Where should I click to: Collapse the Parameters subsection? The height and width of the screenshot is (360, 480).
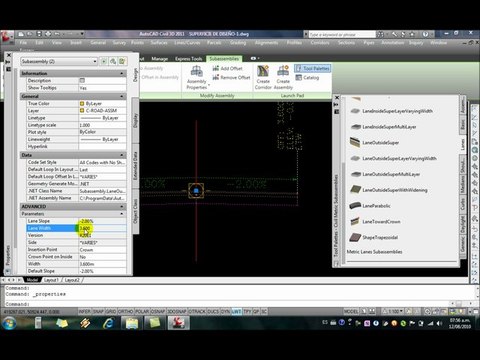click(122, 214)
